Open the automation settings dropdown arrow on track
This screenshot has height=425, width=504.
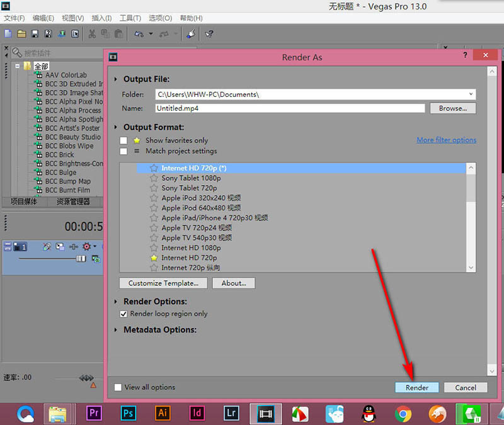tap(94, 247)
